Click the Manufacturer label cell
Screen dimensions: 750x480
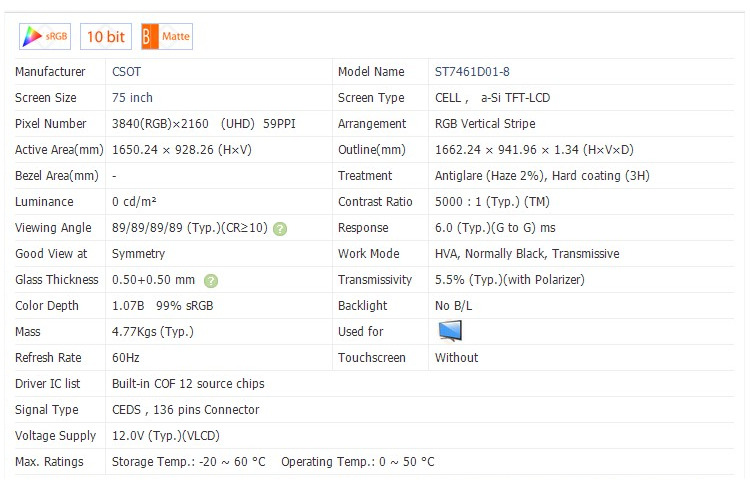(x=50, y=72)
